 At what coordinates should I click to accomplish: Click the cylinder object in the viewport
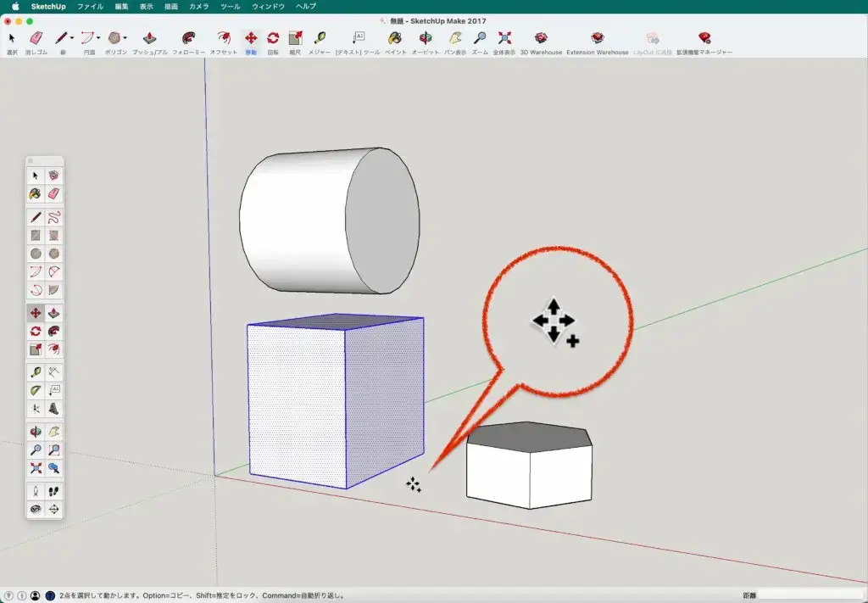point(330,221)
